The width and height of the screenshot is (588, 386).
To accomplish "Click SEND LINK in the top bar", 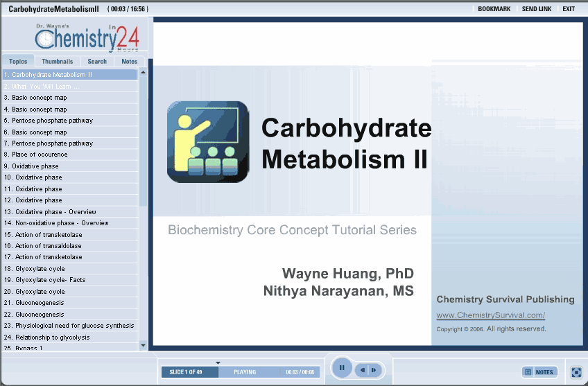I will coord(536,9).
